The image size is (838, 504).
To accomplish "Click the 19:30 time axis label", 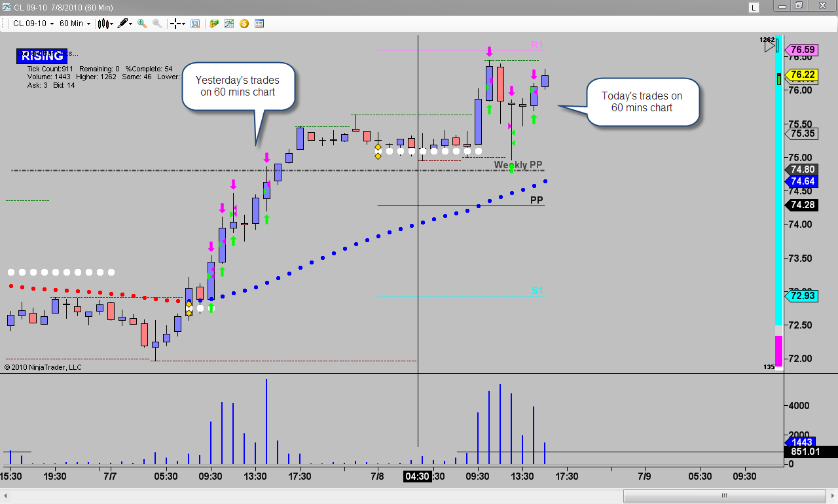I will pyautogui.click(x=55, y=476).
